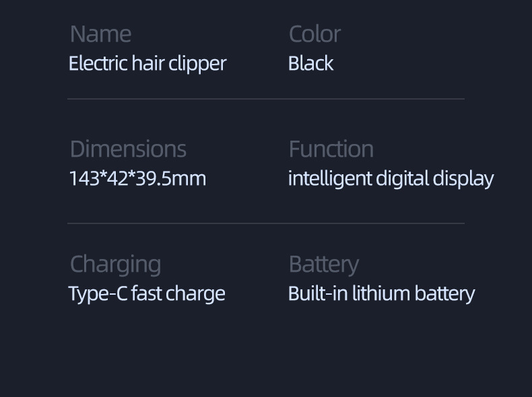Click the "Name" label
Viewport: 532px width, 397px height.
tap(100, 34)
